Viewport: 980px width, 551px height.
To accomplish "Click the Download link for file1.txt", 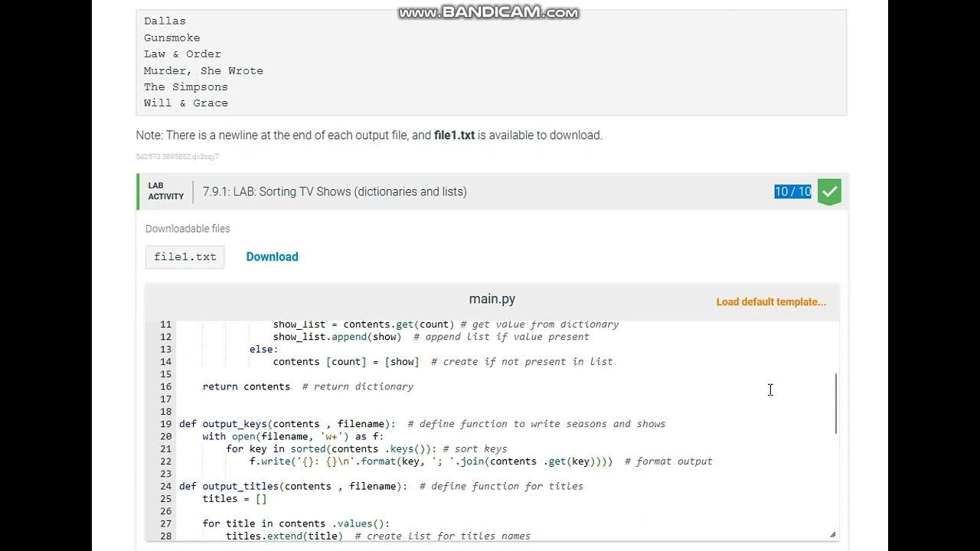I will pyautogui.click(x=272, y=257).
